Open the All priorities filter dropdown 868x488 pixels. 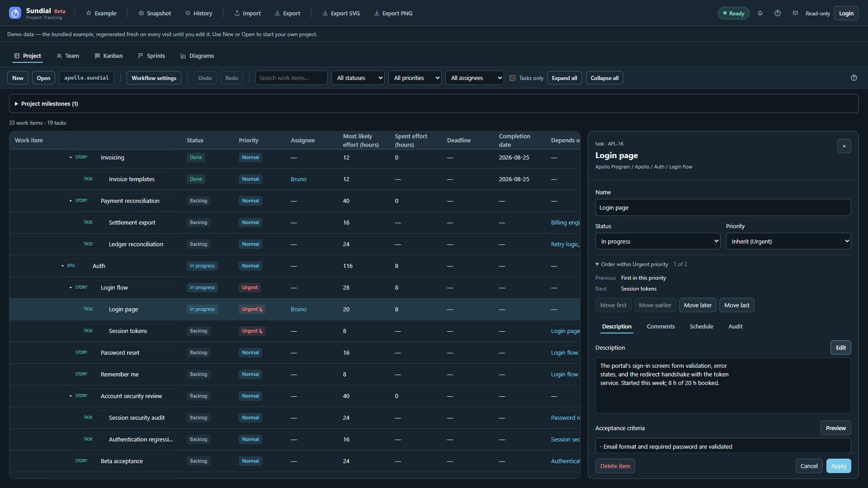tap(415, 78)
